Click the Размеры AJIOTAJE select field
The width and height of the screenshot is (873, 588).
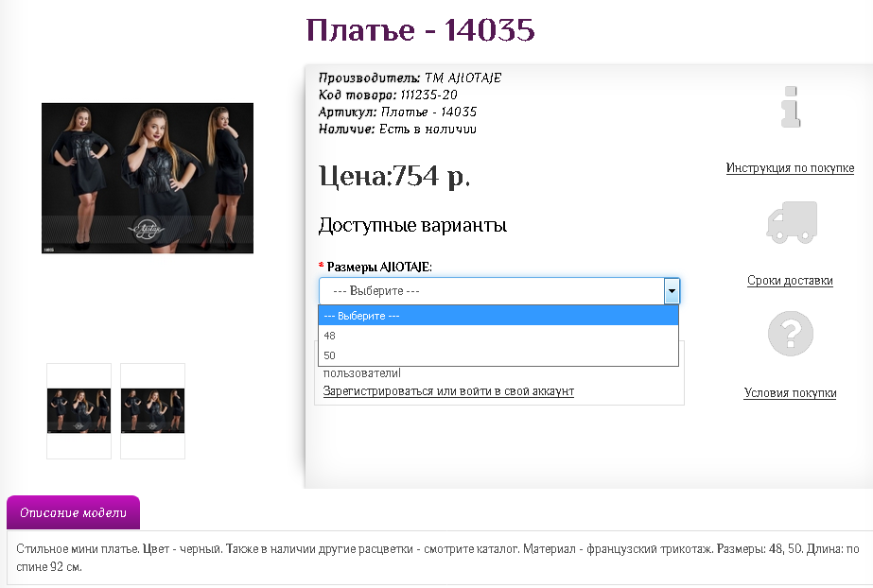[x=499, y=291]
